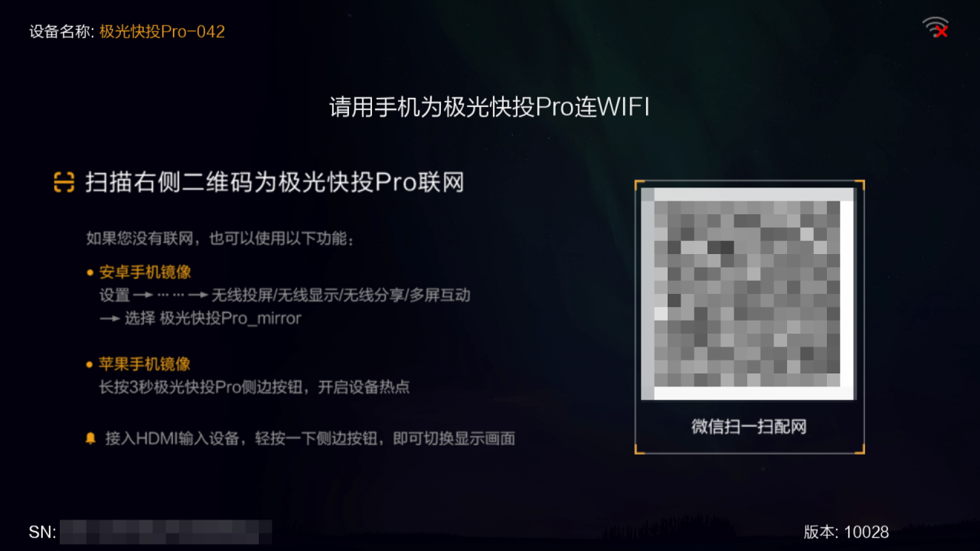
Task: Click the 扫描右侧二维码为极光快投Pro联网 heading
Action: [x=275, y=183]
